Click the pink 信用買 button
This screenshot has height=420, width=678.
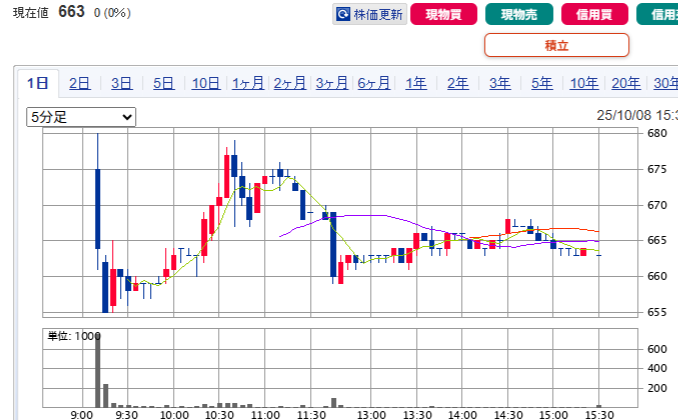pos(594,15)
